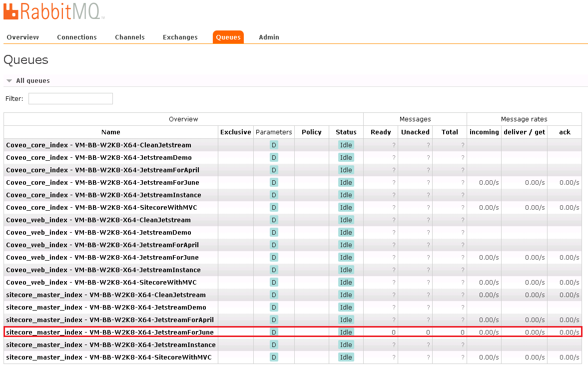Switch to the Exchanges tab
This screenshot has width=588, height=369.
(x=180, y=37)
